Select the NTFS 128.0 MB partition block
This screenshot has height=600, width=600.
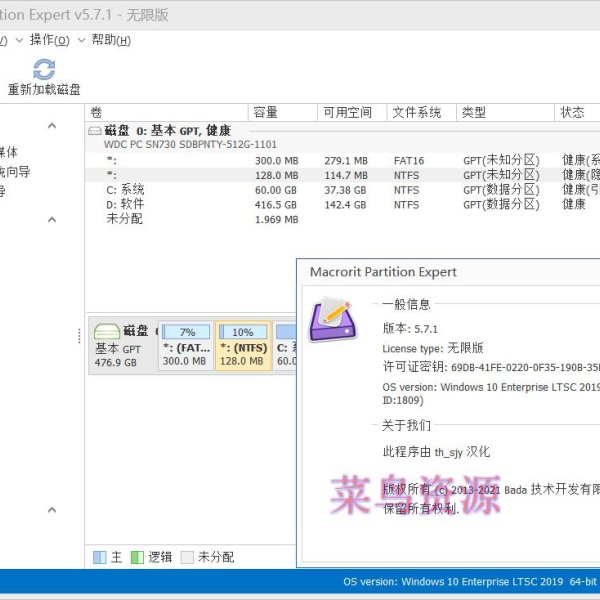(x=242, y=346)
